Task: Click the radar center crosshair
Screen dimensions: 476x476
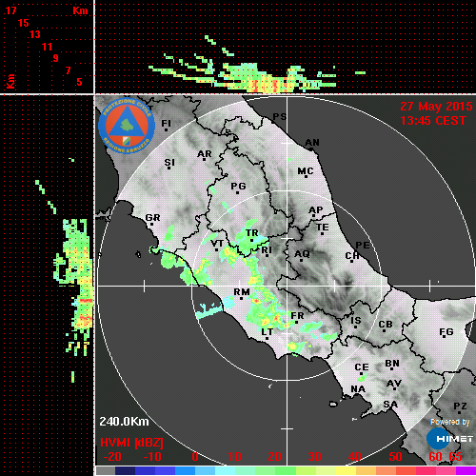Action: pyautogui.click(x=288, y=286)
